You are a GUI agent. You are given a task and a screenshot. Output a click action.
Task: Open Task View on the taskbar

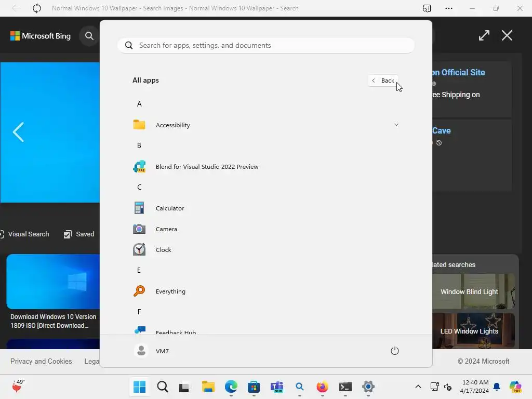[x=184, y=387]
